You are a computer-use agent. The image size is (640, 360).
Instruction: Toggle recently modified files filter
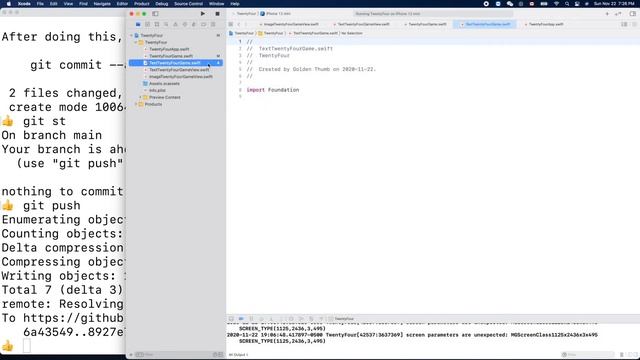point(215,355)
